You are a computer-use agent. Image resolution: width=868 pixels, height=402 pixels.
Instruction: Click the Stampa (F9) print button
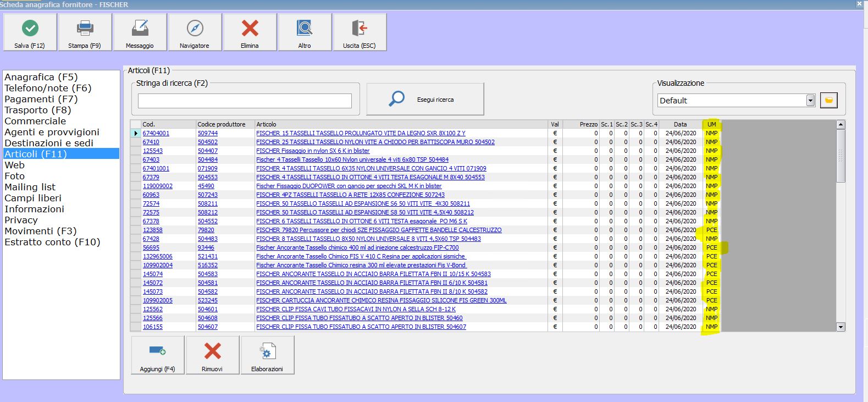pyautogui.click(x=85, y=32)
